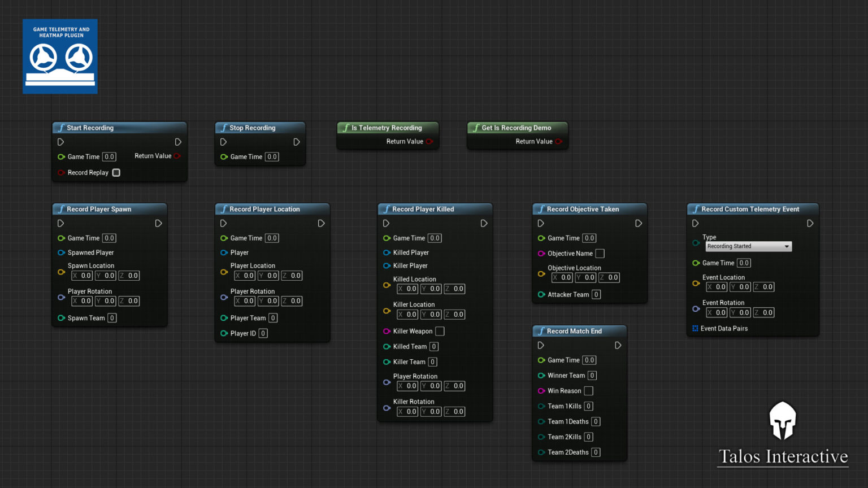Image resolution: width=868 pixels, height=488 pixels.
Task: Click the Record Objective Taken function icon
Action: (x=541, y=209)
